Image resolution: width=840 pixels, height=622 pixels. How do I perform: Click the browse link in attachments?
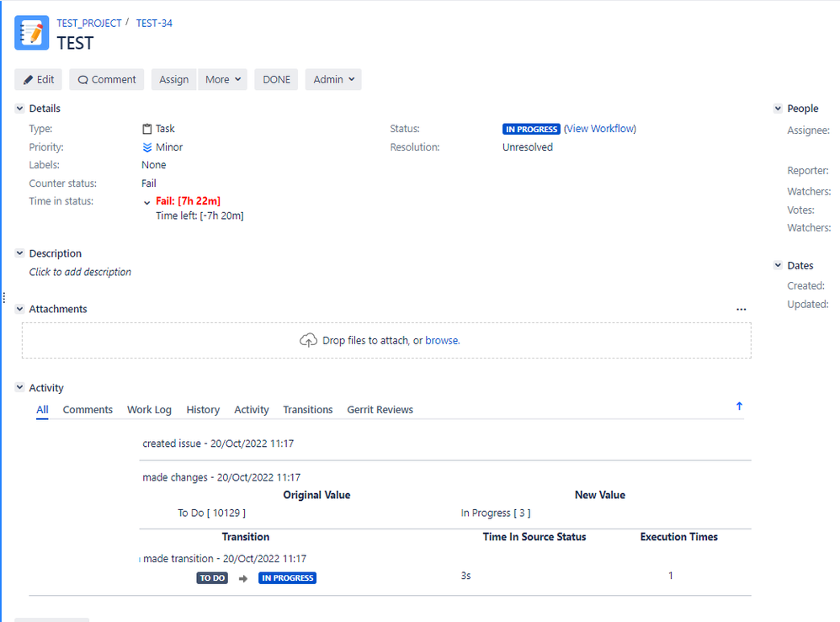click(442, 340)
